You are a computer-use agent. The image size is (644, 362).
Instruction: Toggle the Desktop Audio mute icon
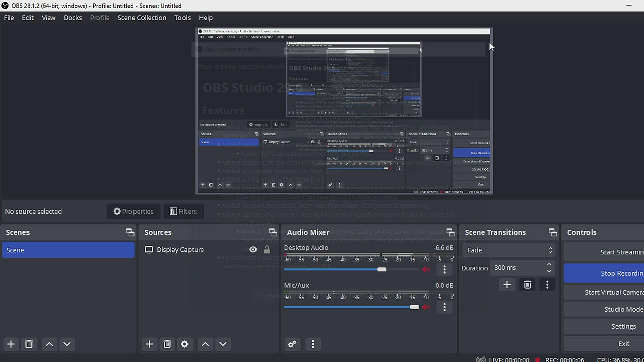tap(426, 269)
